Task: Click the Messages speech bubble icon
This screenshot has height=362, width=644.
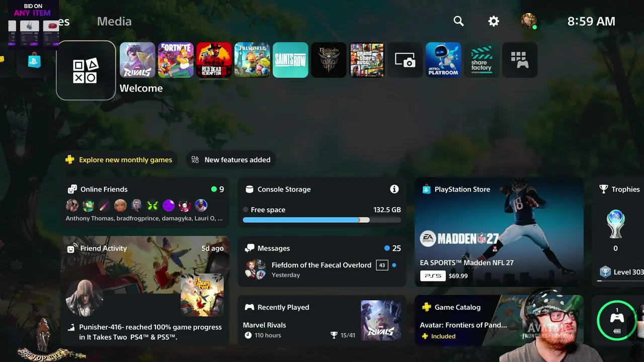Action: click(x=249, y=248)
